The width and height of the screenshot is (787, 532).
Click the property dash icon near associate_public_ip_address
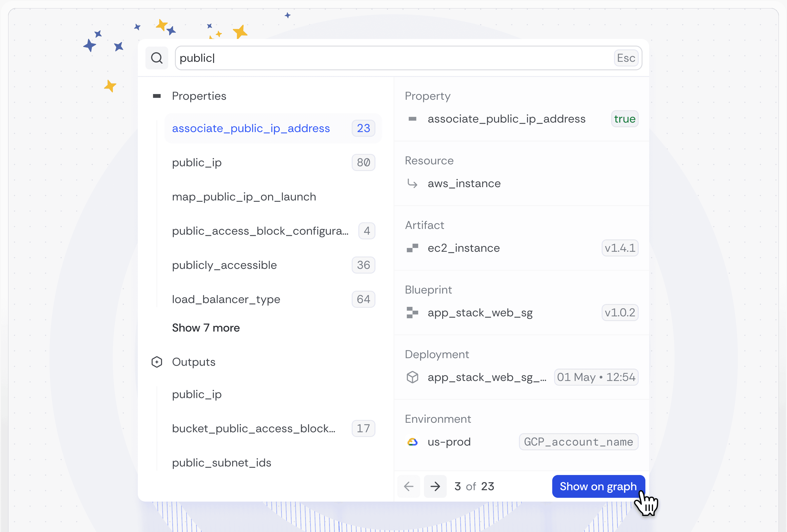(413, 119)
